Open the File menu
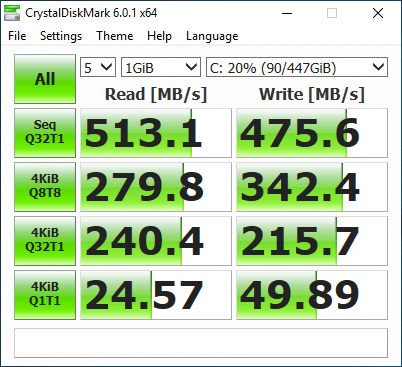Image resolution: width=402 pixels, height=367 pixels. [x=17, y=36]
